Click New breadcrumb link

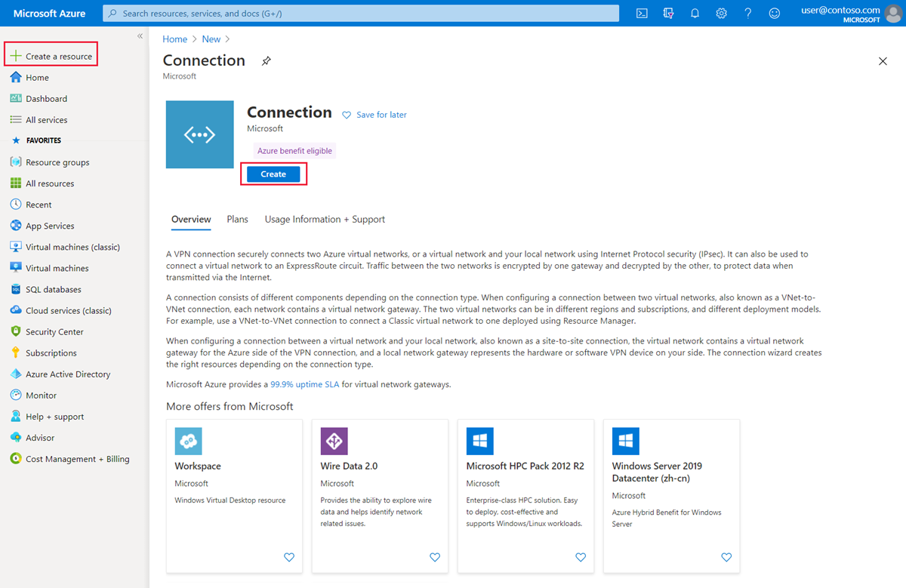pyautogui.click(x=211, y=39)
